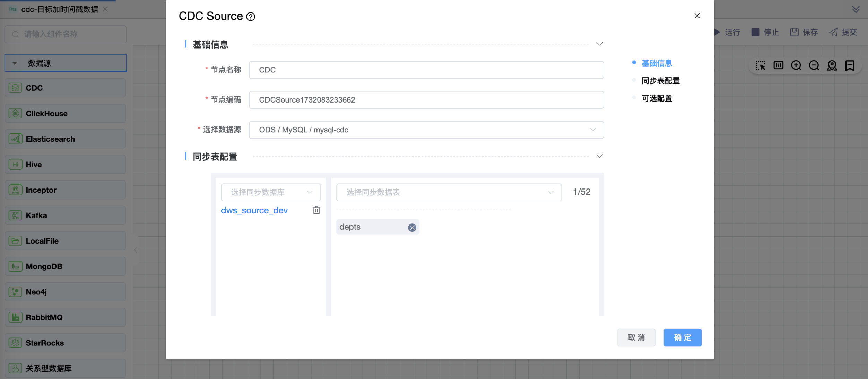This screenshot has height=379, width=868.
Task: Click the bookmark icon in canvas toolbar
Action: point(850,65)
